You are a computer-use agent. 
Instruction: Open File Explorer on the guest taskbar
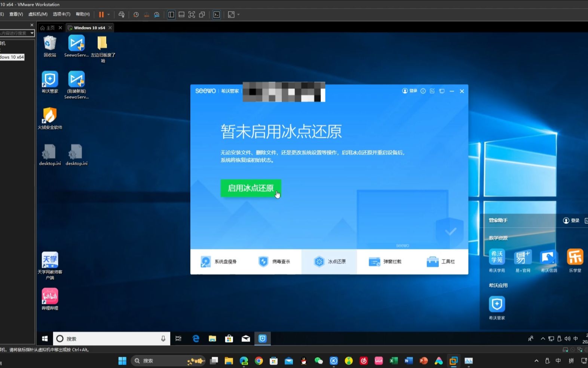point(212,339)
